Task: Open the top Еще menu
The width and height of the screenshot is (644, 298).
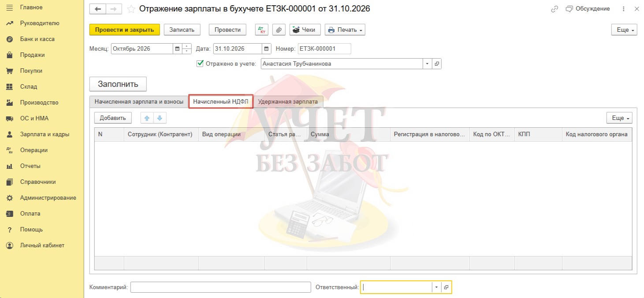Action: click(x=624, y=30)
